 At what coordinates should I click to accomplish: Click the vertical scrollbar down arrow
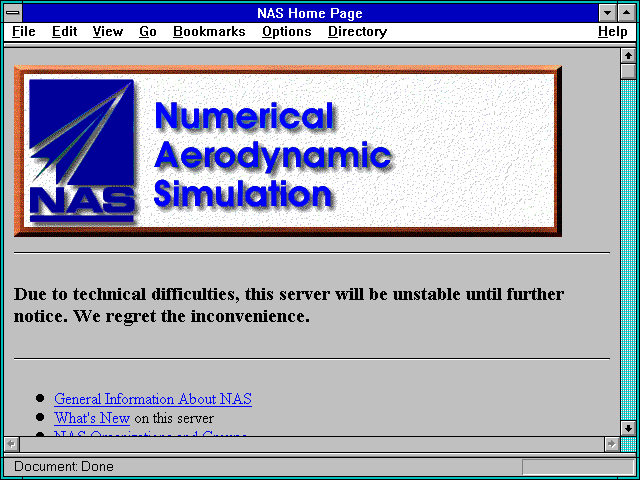[x=628, y=428]
